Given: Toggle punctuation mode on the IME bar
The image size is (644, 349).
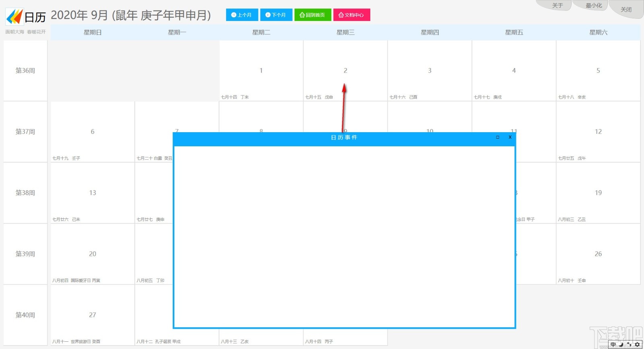Looking at the screenshot, I should (629, 345).
